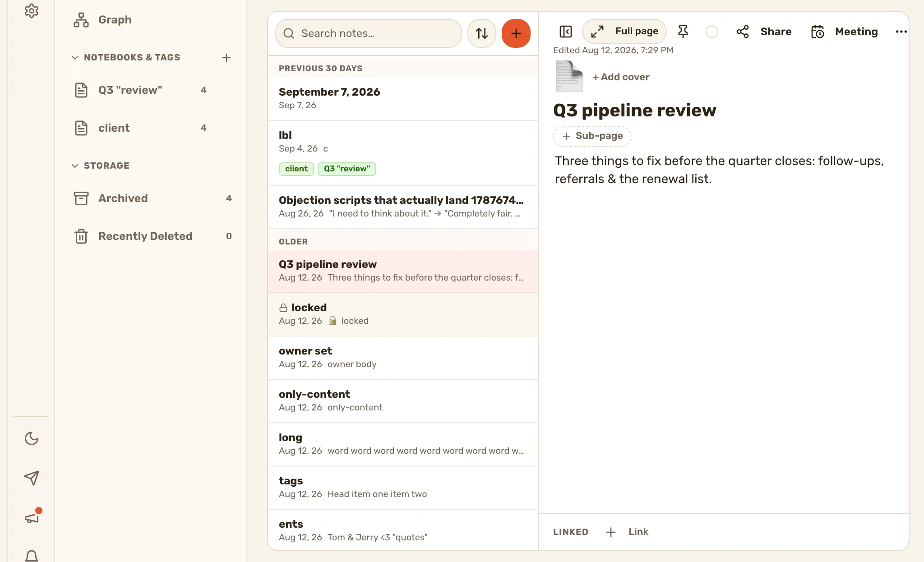
Task: Open the lbl note
Action: coord(403,153)
